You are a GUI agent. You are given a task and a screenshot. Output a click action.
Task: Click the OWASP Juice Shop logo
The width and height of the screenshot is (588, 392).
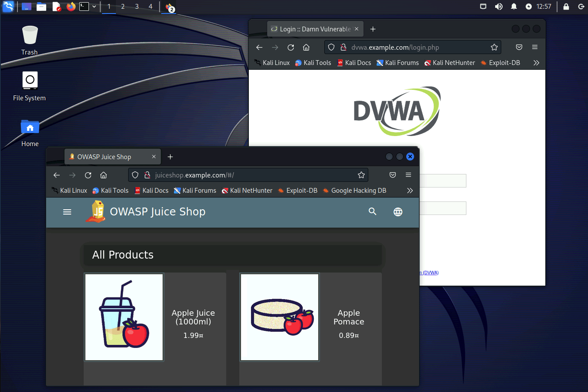point(96,211)
